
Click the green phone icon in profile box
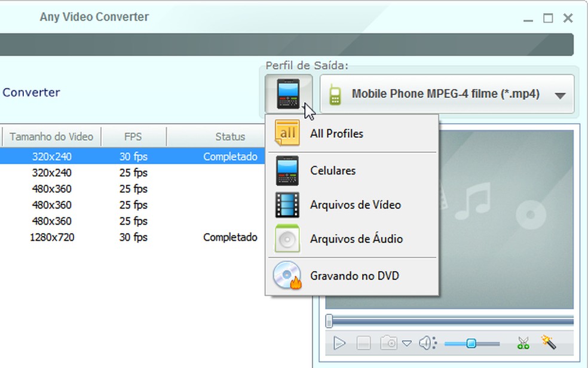click(335, 95)
